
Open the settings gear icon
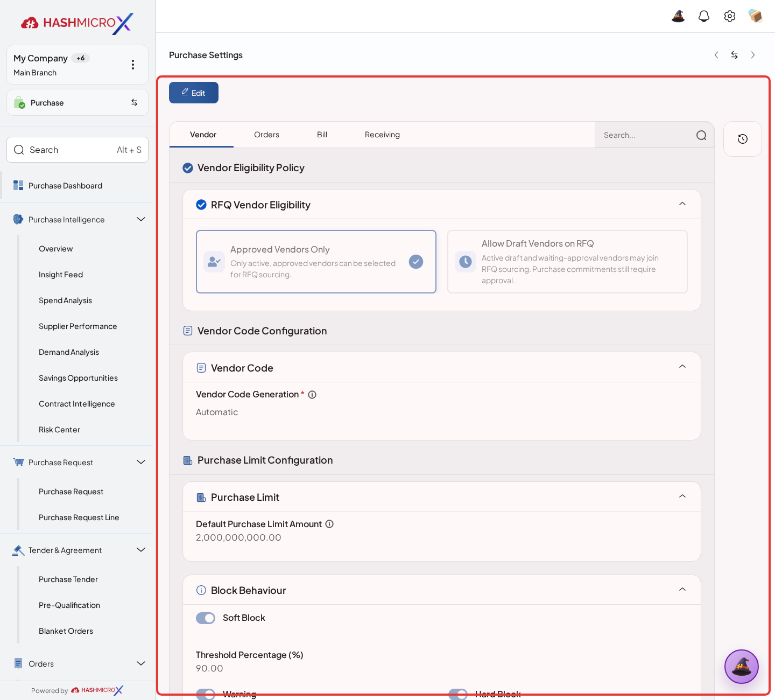pos(730,16)
